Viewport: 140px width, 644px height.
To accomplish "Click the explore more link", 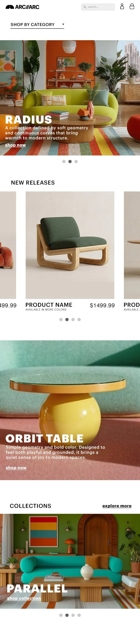I will coord(117,506).
